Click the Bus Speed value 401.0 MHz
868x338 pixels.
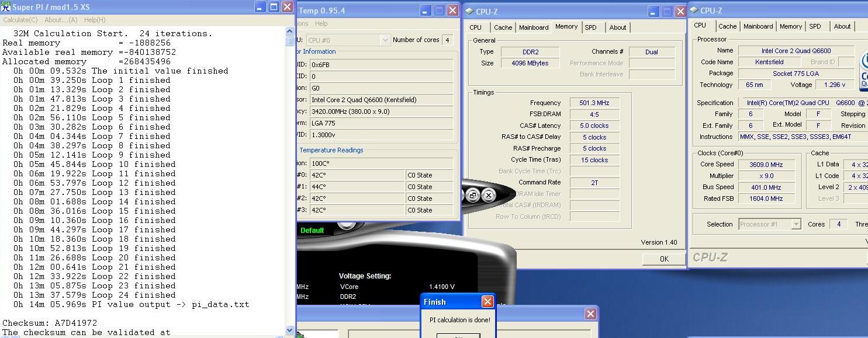766,187
